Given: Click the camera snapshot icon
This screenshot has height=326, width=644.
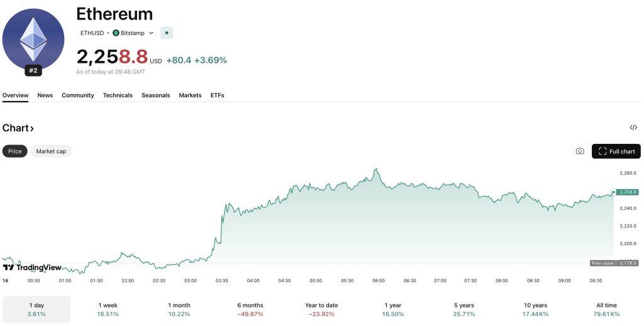Looking at the screenshot, I should click(x=579, y=151).
